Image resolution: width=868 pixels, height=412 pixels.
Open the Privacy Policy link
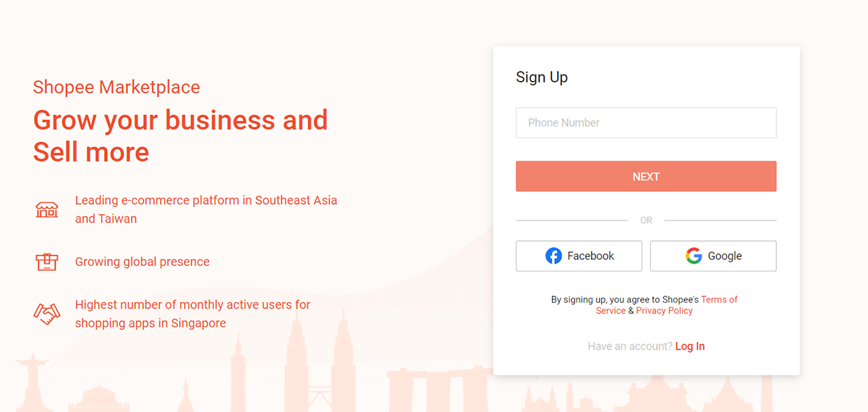click(664, 311)
